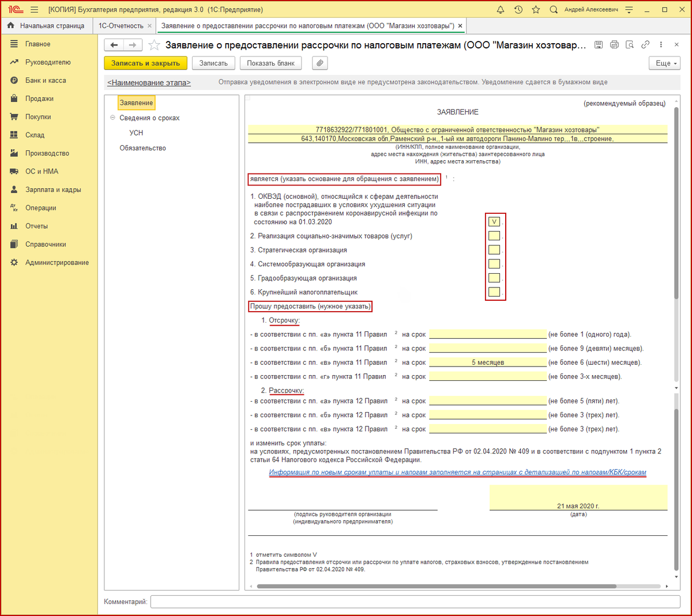Close the Заявление о предоставлении рассрочки tab
This screenshot has height=616, width=692.
(x=460, y=26)
